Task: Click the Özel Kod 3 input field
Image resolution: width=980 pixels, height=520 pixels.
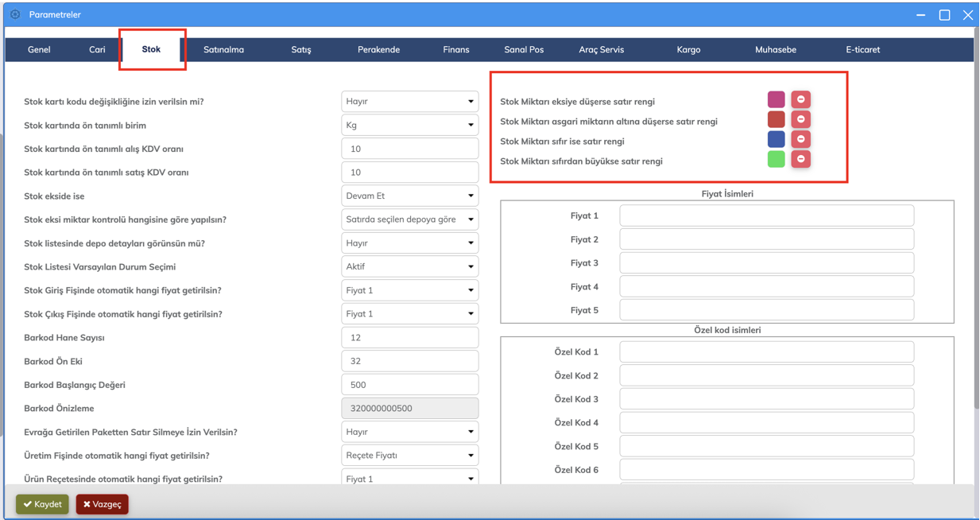Action: point(766,399)
